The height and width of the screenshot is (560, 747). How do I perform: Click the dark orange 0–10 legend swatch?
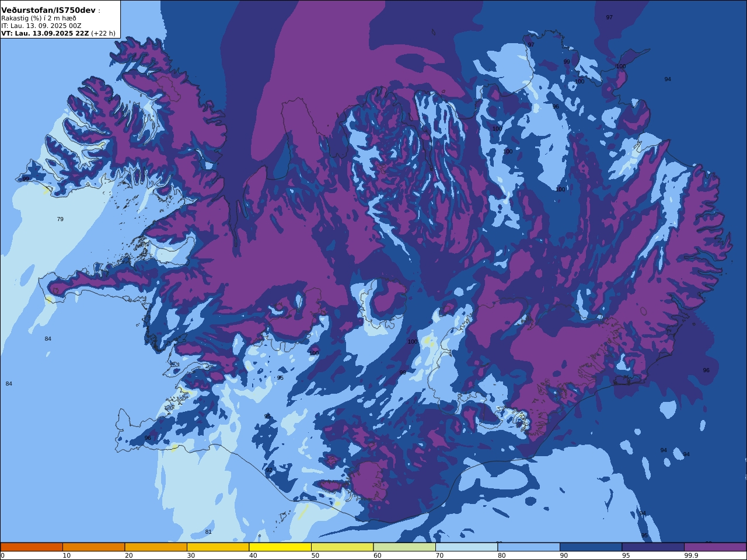coord(32,547)
